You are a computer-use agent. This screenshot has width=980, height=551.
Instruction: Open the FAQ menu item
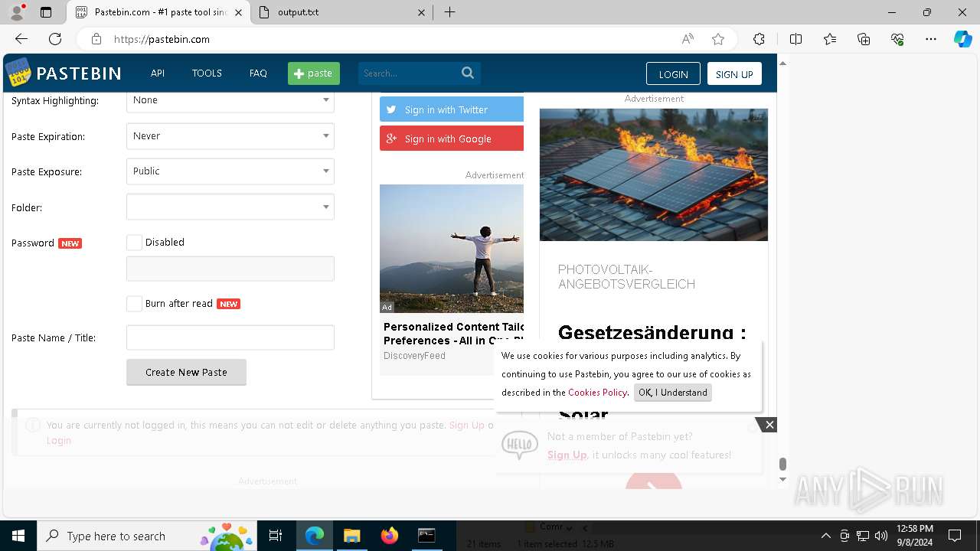pos(258,73)
